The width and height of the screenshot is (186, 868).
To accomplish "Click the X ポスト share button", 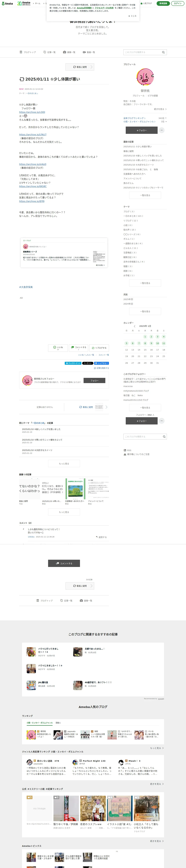I will point(88,363).
